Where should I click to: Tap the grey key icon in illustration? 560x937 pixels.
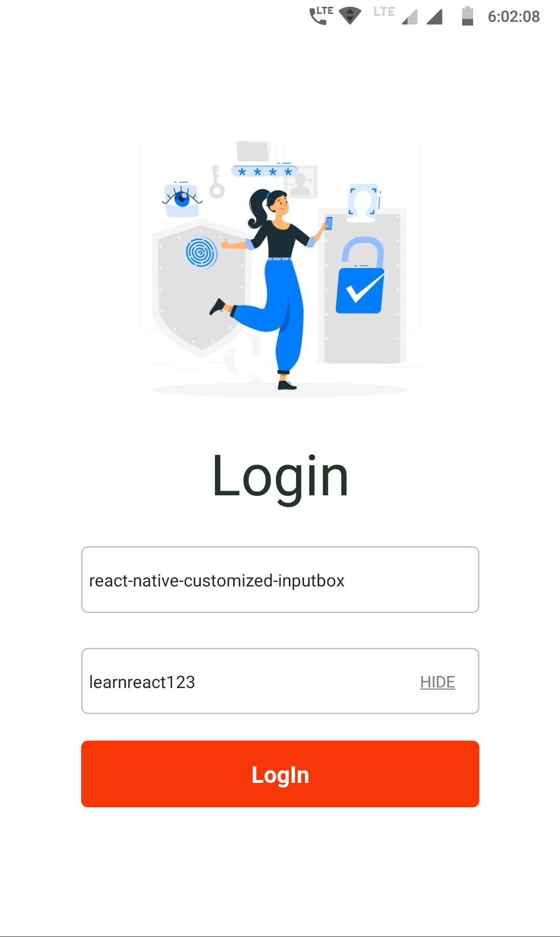216,182
